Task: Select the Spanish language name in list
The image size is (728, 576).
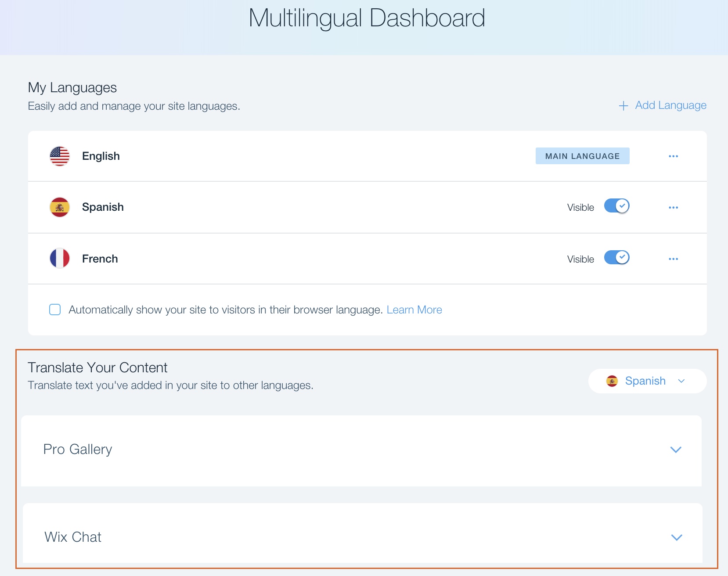Action: (x=103, y=207)
